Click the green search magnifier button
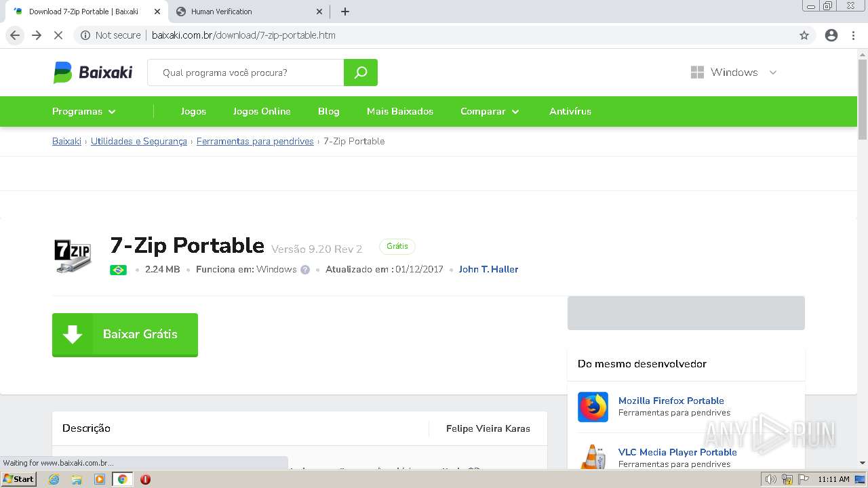Screen dimensions: 868x488 361,73
